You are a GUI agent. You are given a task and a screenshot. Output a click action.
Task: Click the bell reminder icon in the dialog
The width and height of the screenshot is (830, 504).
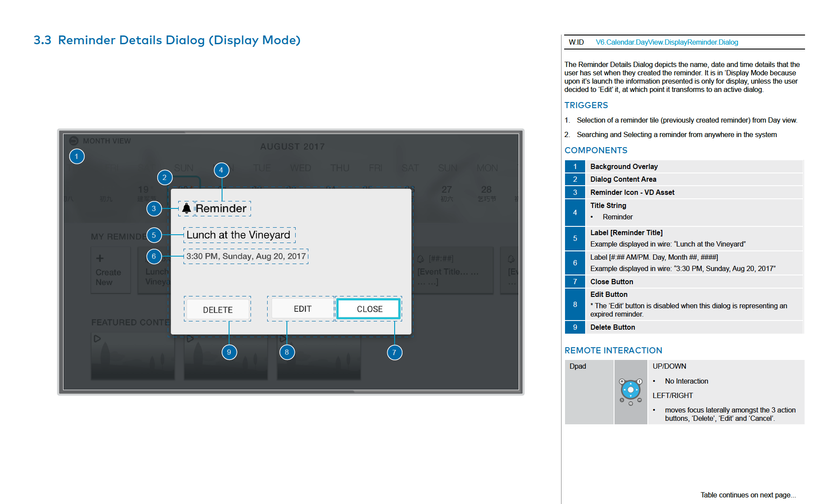(187, 208)
